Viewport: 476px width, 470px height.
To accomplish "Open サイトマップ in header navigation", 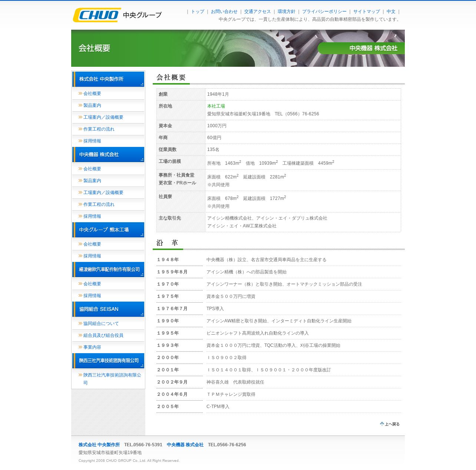I will pos(366,11).
